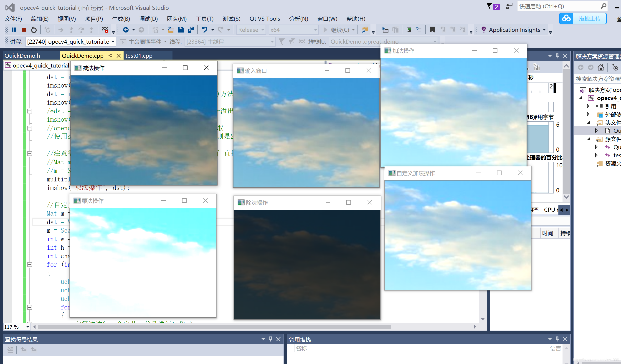The width and height of the screenshot is (621, 364).
Task: Toggle pin on QuickDemo.cpp tab
Action: 110,56
